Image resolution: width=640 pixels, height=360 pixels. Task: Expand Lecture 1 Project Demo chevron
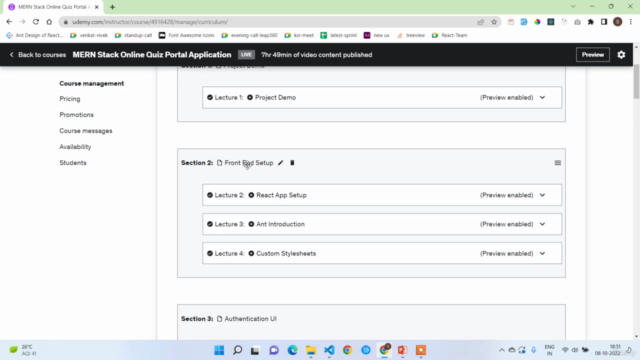(x=542, y=98)
